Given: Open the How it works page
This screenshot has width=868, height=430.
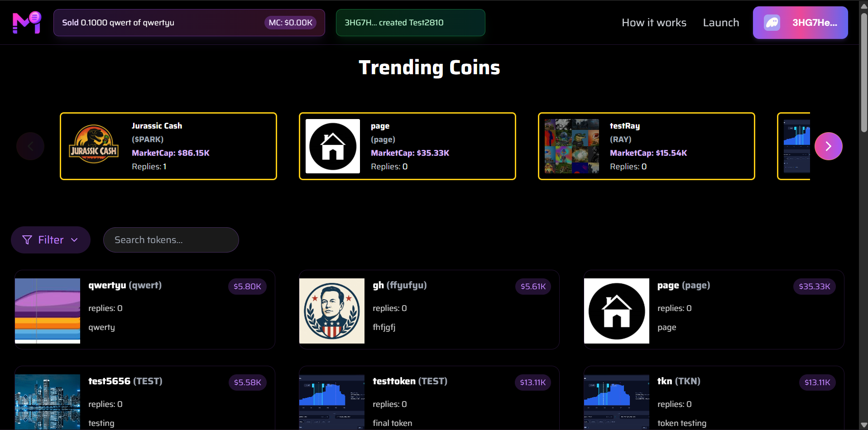Looking at the screenshot, I should click(653, 22).
